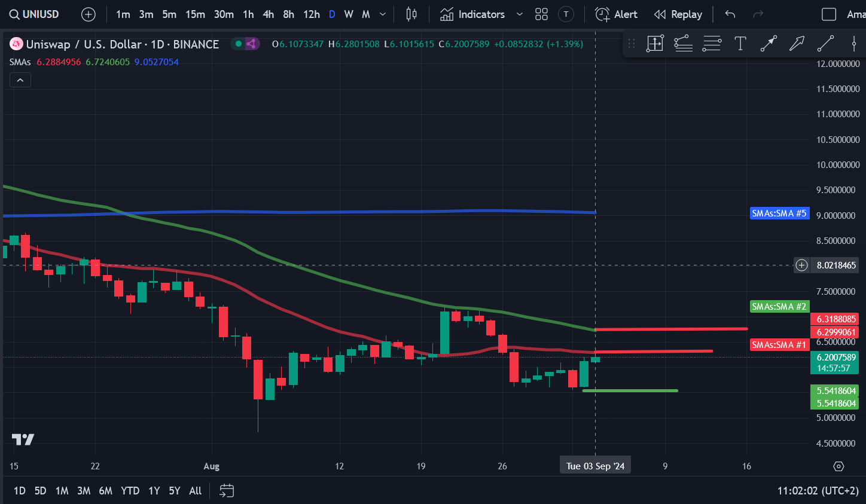Switch to 1m timeframe
The image size is (866, 504).
[x=123, y=14]
